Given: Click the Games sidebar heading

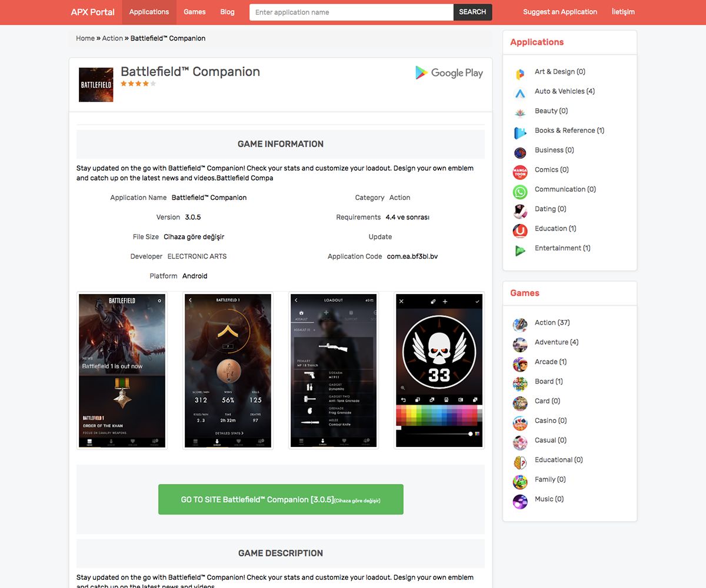Looking at the screenshot, I should tap(525, 293).
